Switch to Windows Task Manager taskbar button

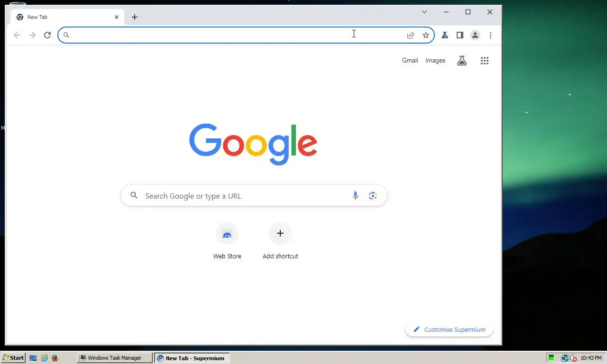[x=115, y=358]
